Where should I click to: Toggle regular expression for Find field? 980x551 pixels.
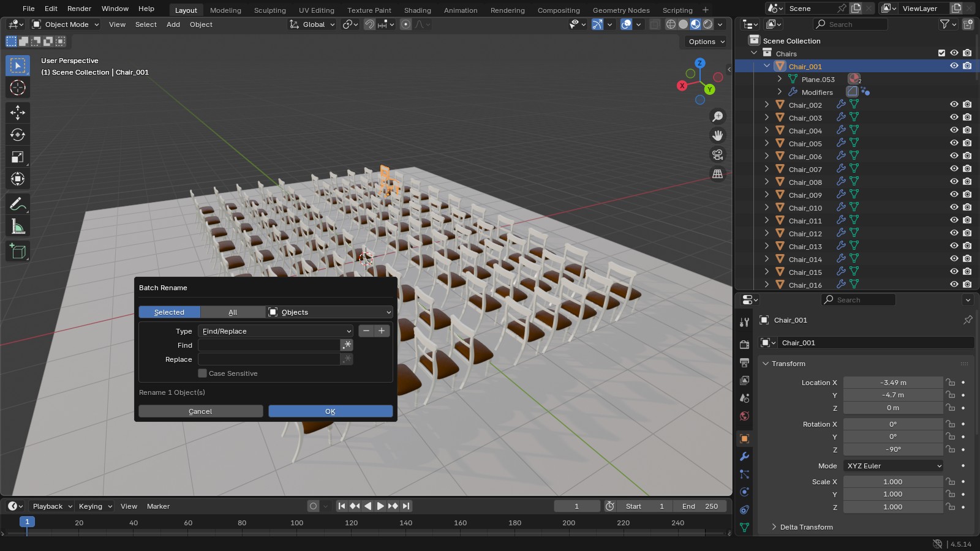[347, 345]
